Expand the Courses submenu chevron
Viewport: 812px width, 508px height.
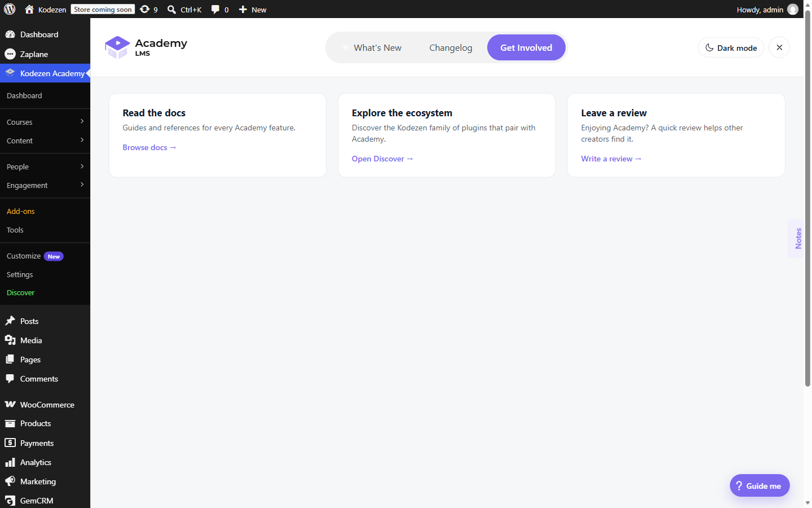click(82, 121)
